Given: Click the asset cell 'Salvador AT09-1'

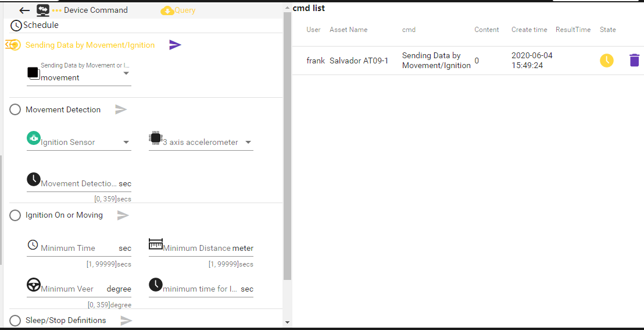Looking at the screenshot, I should click(359, 61).
